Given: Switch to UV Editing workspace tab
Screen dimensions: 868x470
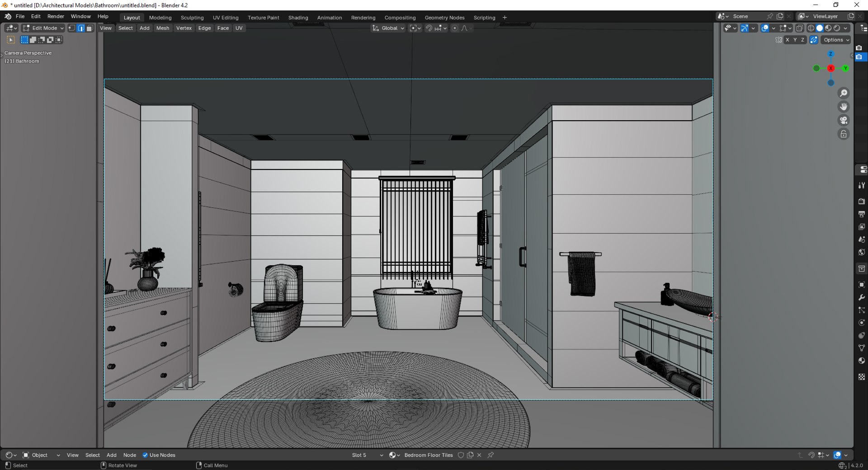Looking at the screenshot, I should click(226, 18).
